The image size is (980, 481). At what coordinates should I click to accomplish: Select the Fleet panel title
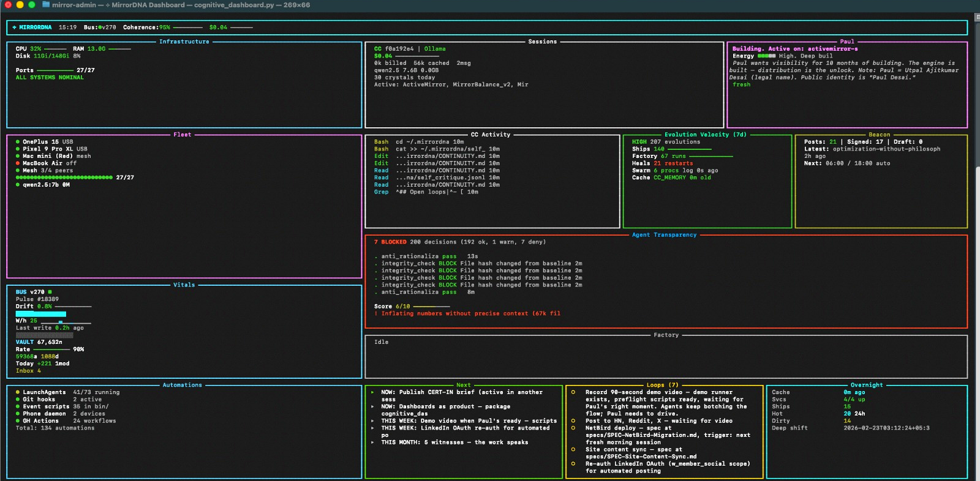(x=183, y=135)
